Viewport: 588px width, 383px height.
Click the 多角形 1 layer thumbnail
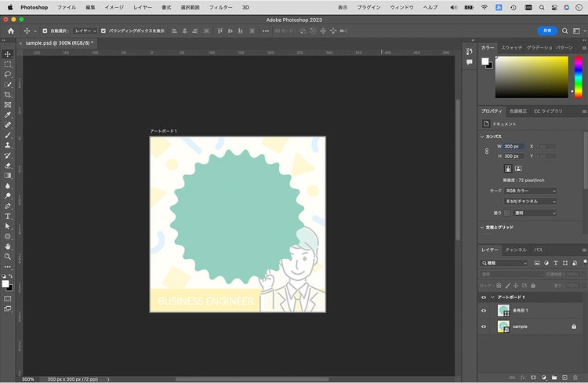pyautogui.click(x=503, y=311)
